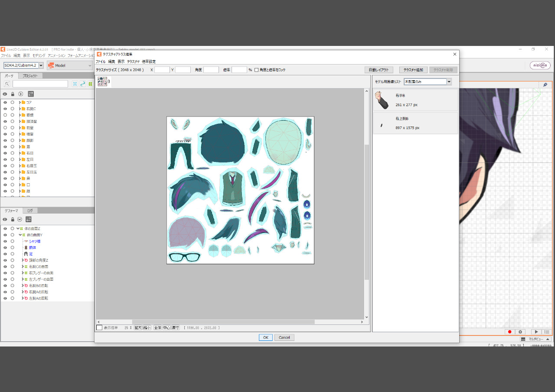The height and width of the screenshot is (392, 555).
Task: Toggle lock circle for 横髪 folder
Action: 13,134
